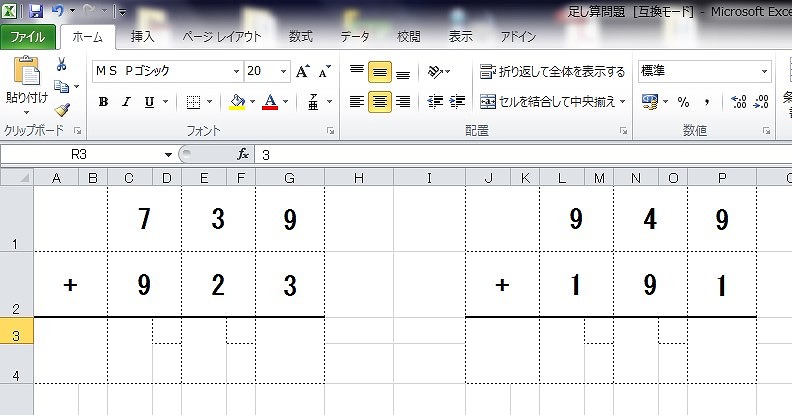Screen dimensions: 792x415
Task: Toggle Bold formatting
Action: click(x=103, y=102)
